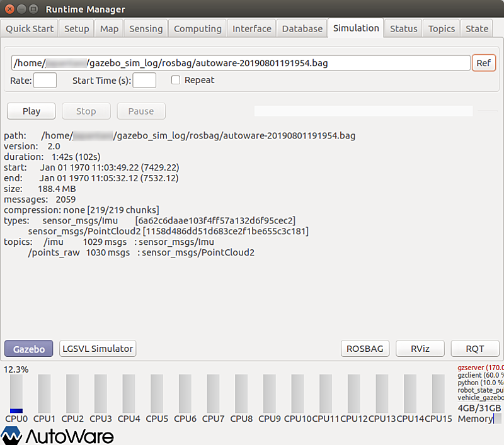Click the CPU7 usage bar

click(213, 393)
